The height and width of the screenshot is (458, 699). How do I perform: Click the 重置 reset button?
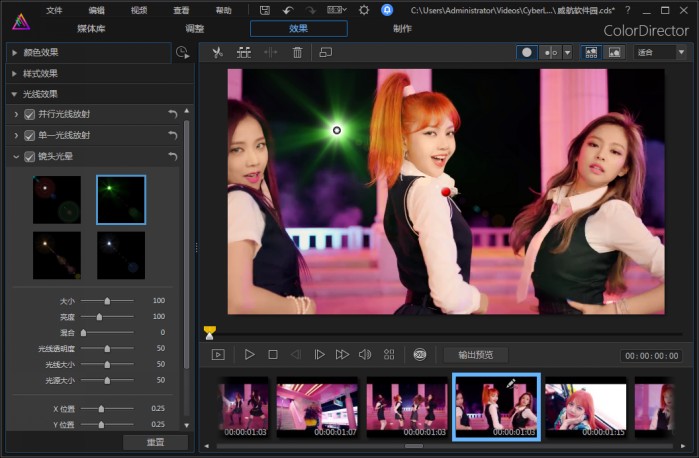pos(155,442)
